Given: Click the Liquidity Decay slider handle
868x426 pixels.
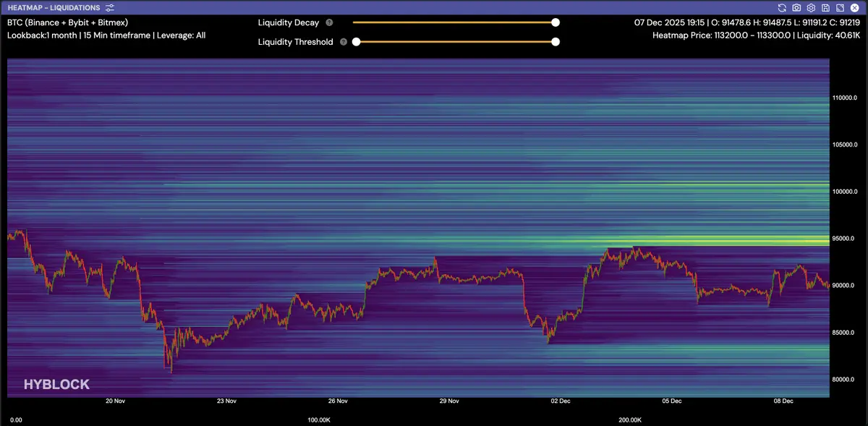Looking at the screenshot, I should click(556, 22).
